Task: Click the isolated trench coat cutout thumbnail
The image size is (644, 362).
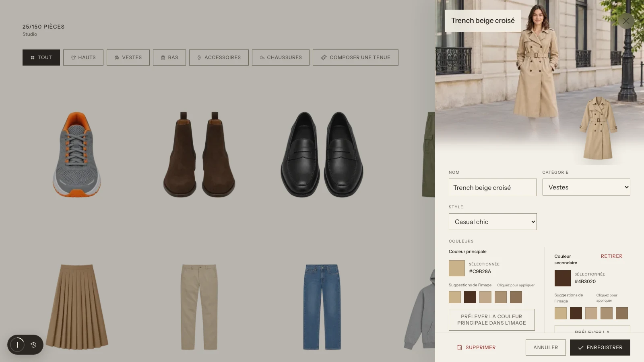Action: [598, 129]
